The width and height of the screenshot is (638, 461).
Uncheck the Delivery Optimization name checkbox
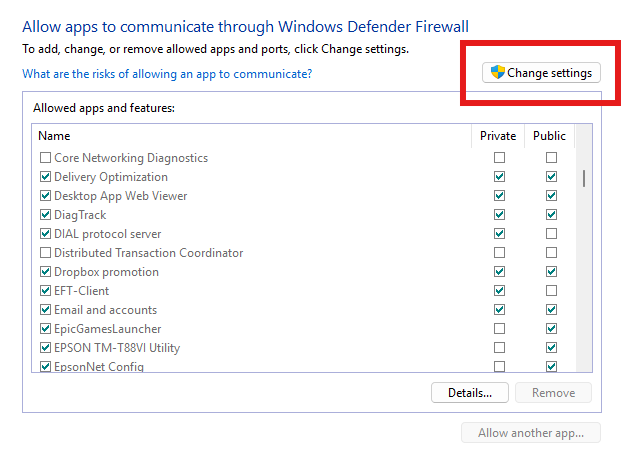click(46, 177)
